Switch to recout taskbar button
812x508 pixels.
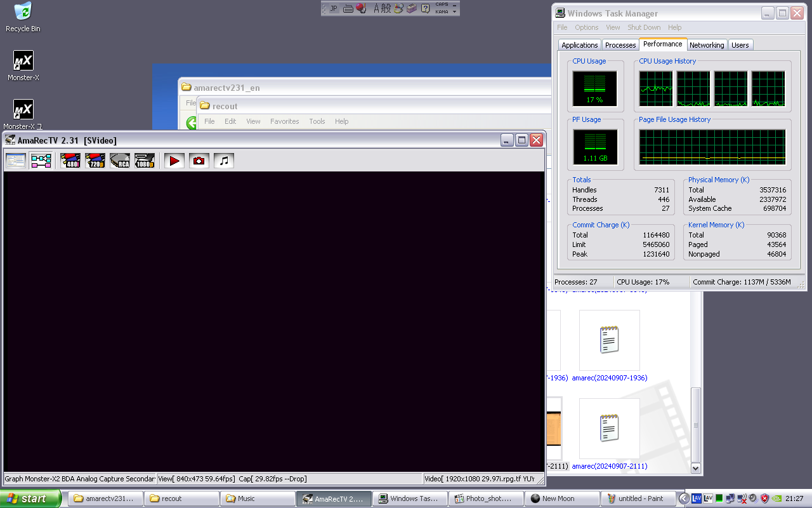coord(182,498)
